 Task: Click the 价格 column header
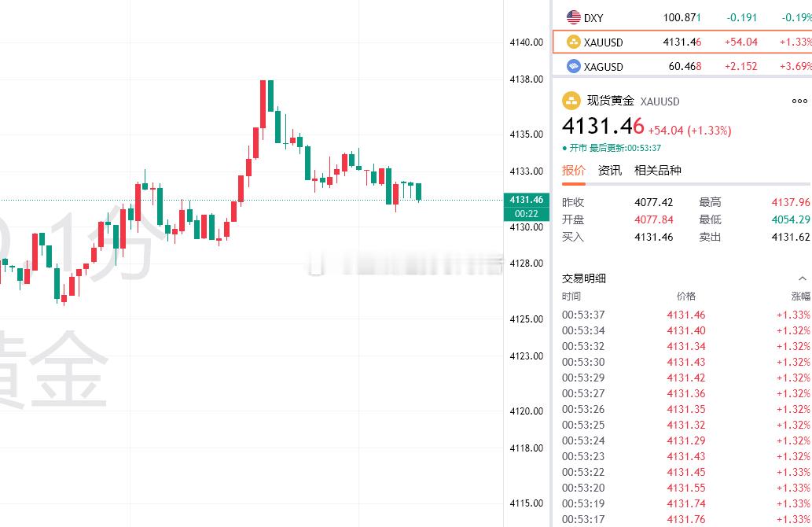click(686, 297)
